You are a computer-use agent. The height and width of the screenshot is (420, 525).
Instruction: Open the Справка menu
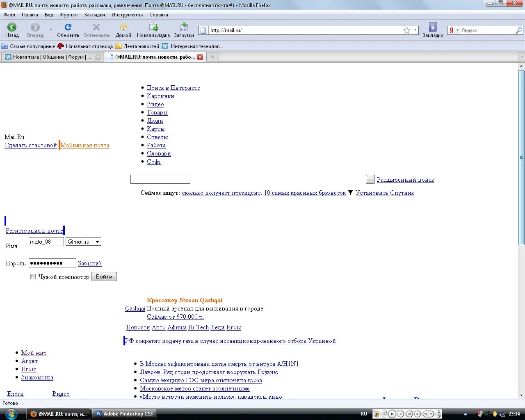pyautogui.click(x=159, y=15)
